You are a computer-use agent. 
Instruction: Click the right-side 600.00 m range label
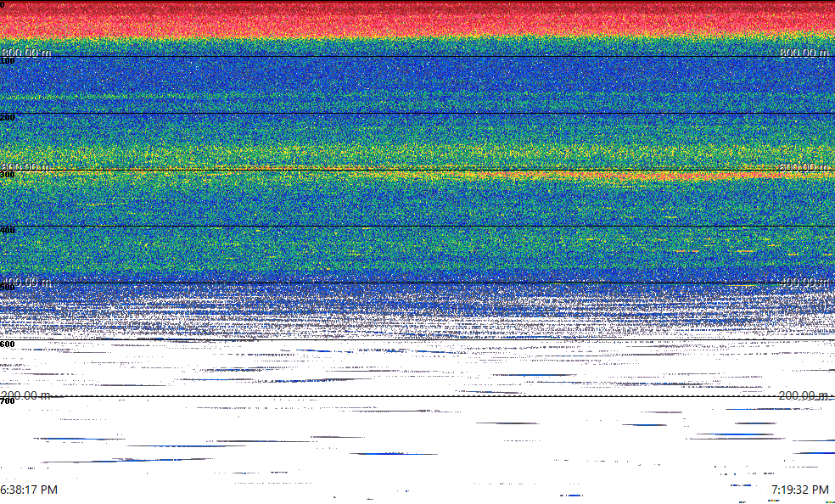(804, 167)
